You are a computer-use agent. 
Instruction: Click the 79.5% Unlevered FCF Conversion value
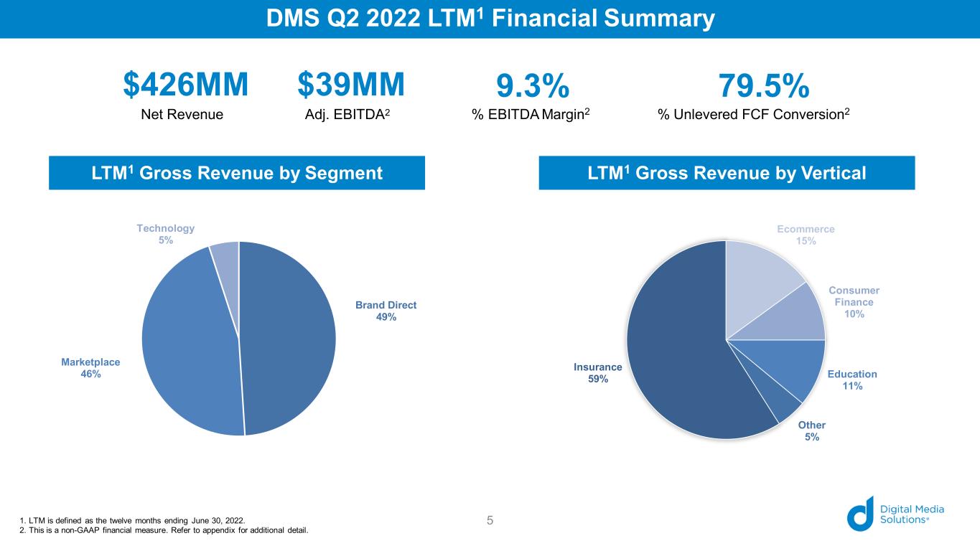coord(764,88)
